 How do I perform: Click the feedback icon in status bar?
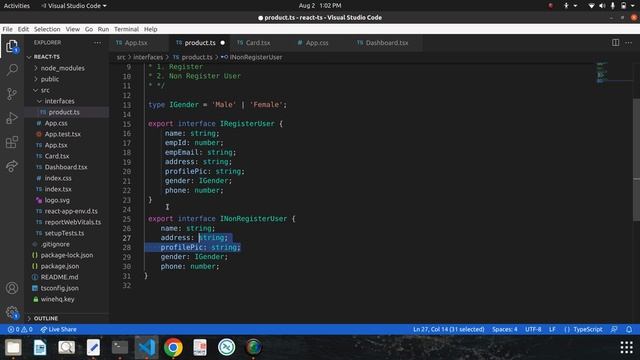click(614, 329)
